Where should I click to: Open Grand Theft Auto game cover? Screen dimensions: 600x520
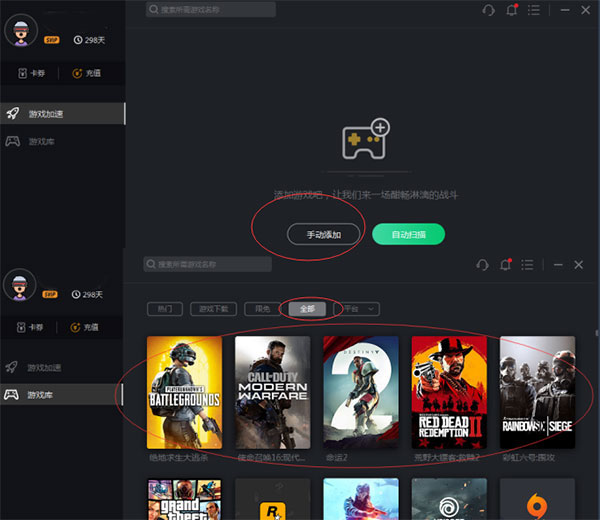[x=184, y=499]
